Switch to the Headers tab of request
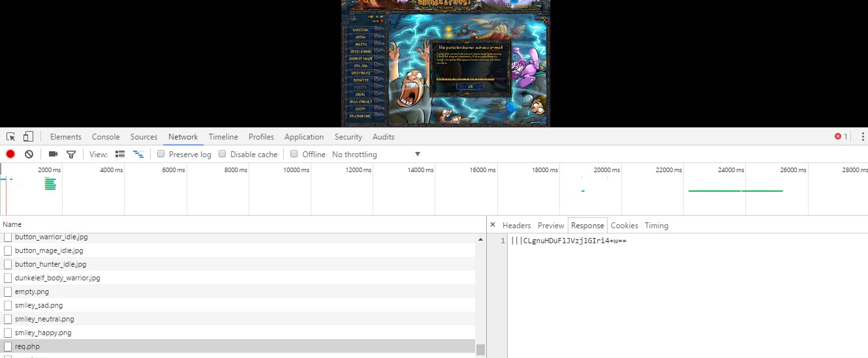The width and height of the screenshot is (868, 358). pyautogui.click(x=517, y=226)
